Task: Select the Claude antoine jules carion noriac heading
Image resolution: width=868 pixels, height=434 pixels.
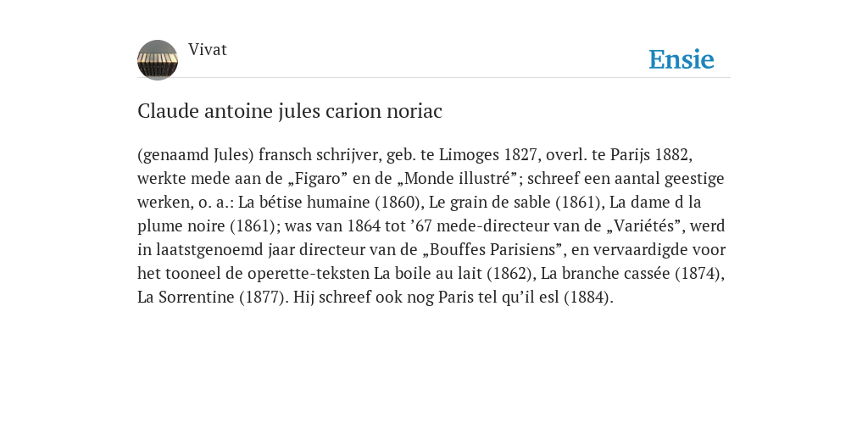Action: point(290,111)
